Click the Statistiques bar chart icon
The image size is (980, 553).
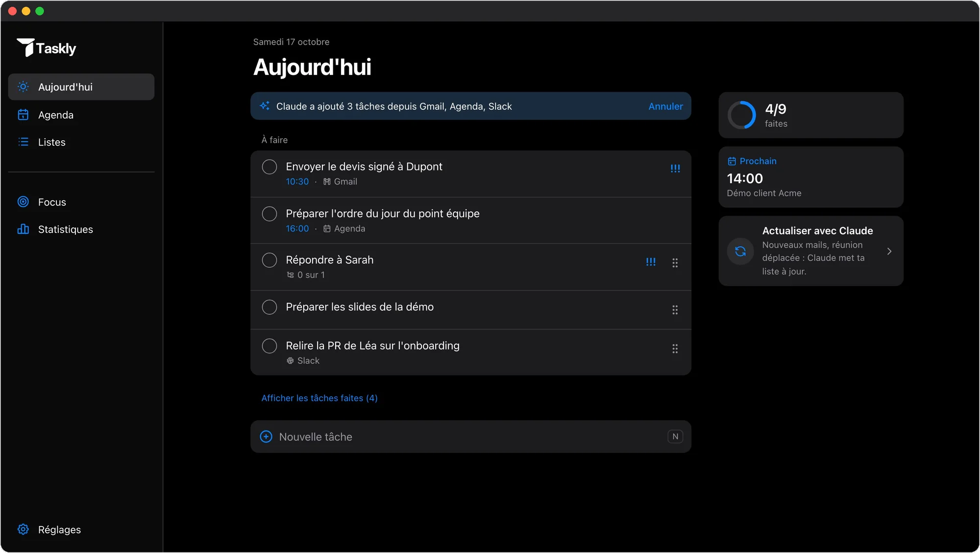tap(23, 229)
